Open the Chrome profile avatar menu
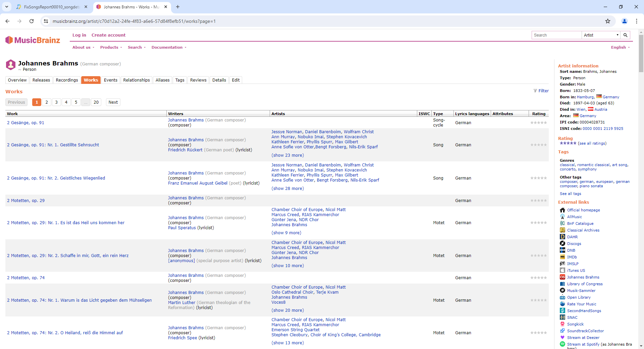Screen dimensions: 644x349 coord(625,21)
